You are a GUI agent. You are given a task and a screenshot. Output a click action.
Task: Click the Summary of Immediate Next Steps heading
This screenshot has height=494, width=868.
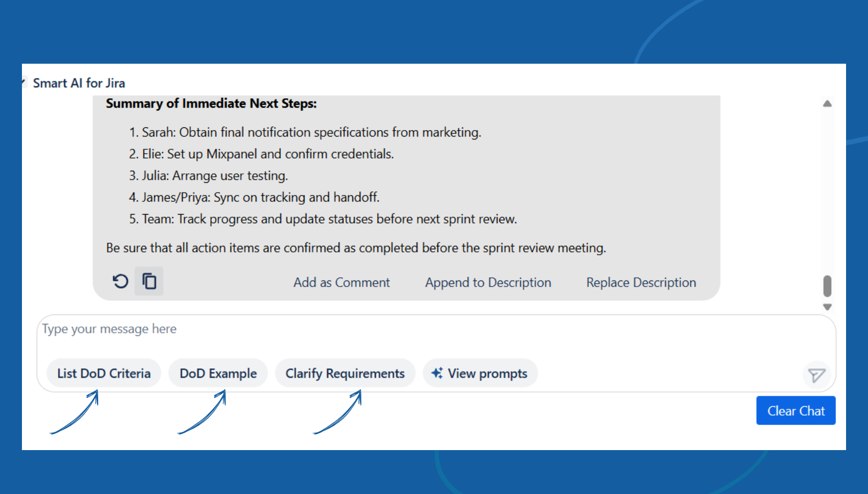(211, 103)
